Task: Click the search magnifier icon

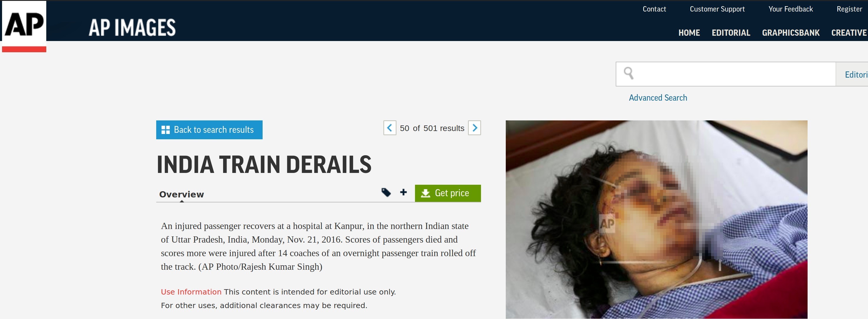Action: pyautogui.click(x=628, y=73)
